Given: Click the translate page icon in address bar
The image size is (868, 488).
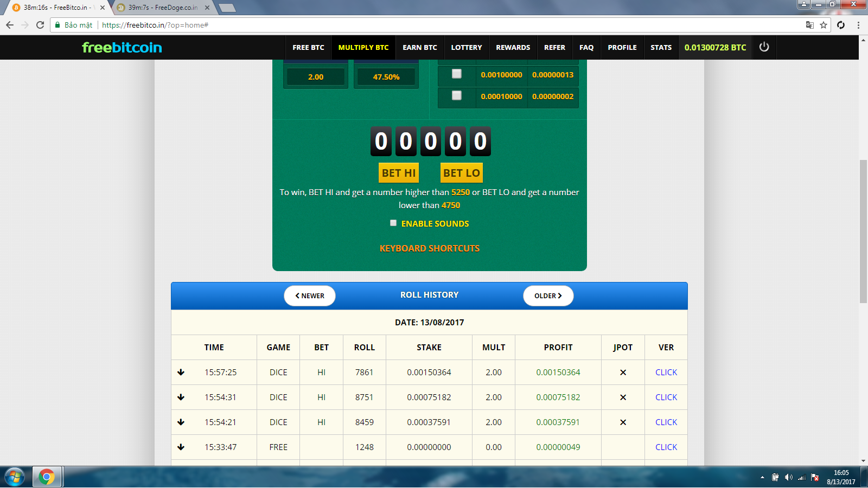Looking at the screenshot, I should pyautogui.click(x=810, y=25).
